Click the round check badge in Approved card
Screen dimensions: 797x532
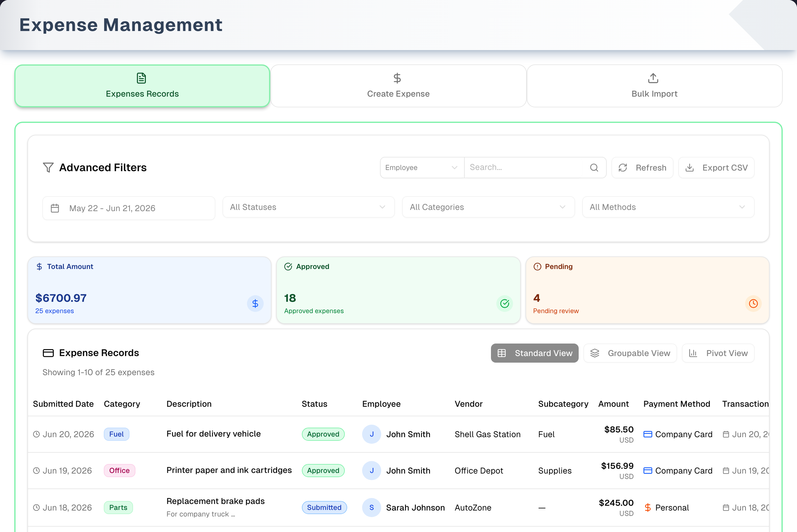(504, 303)
